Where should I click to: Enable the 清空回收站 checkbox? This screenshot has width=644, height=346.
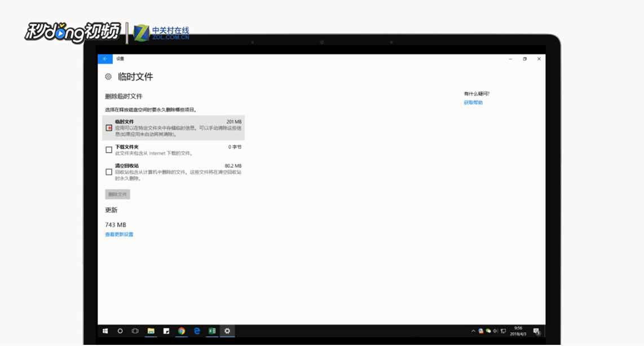tap(109, 171)
